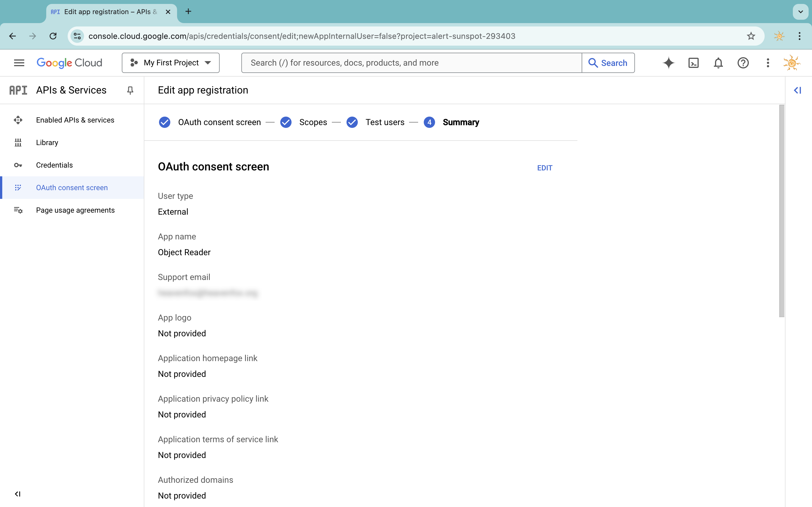Open the Cloud Shell terminal

coord(693,63)
